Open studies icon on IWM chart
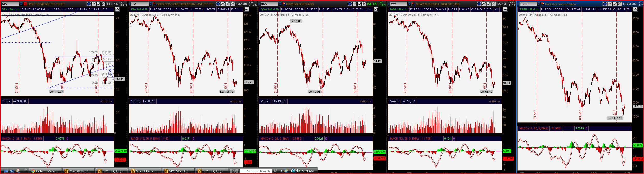The height and width of the screenshot is (174, 644). coord(484,4)
